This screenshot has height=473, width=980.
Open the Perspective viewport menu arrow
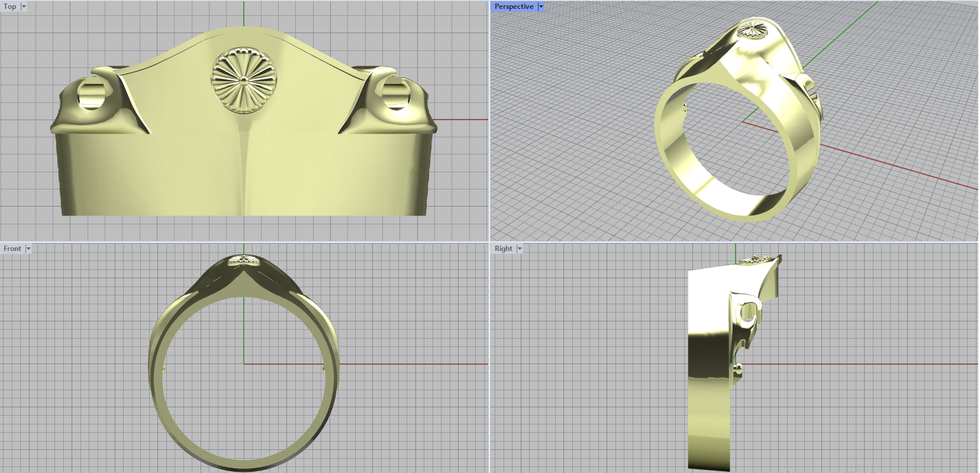point(541,7)
